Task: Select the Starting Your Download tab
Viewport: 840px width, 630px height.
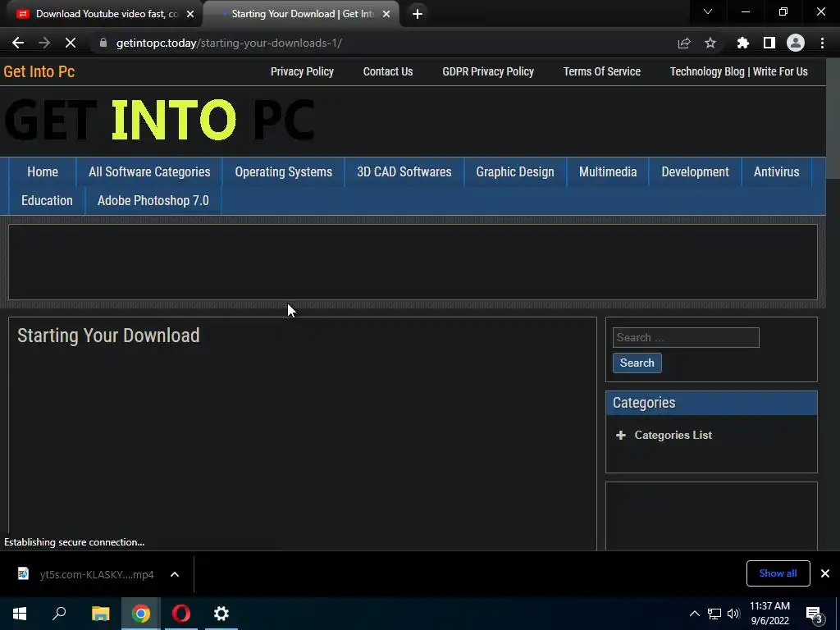Action: point(301,14)
